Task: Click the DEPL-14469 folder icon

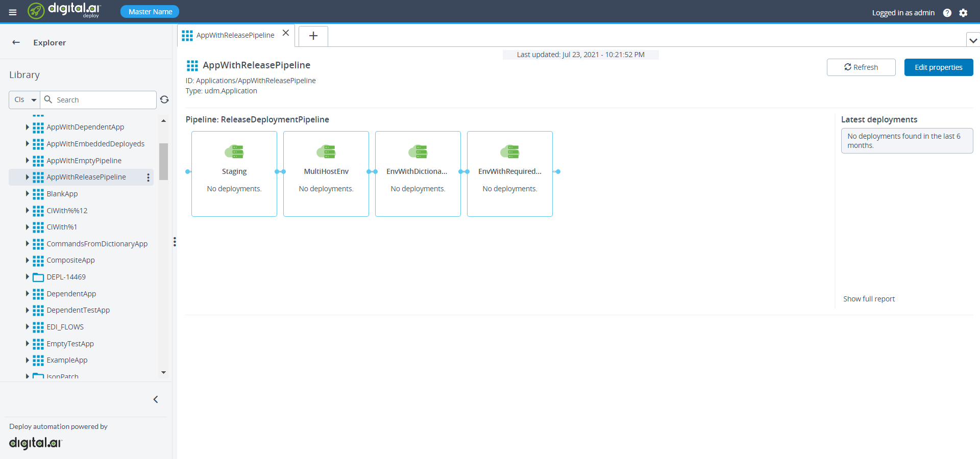Action: tap(38, 277)
